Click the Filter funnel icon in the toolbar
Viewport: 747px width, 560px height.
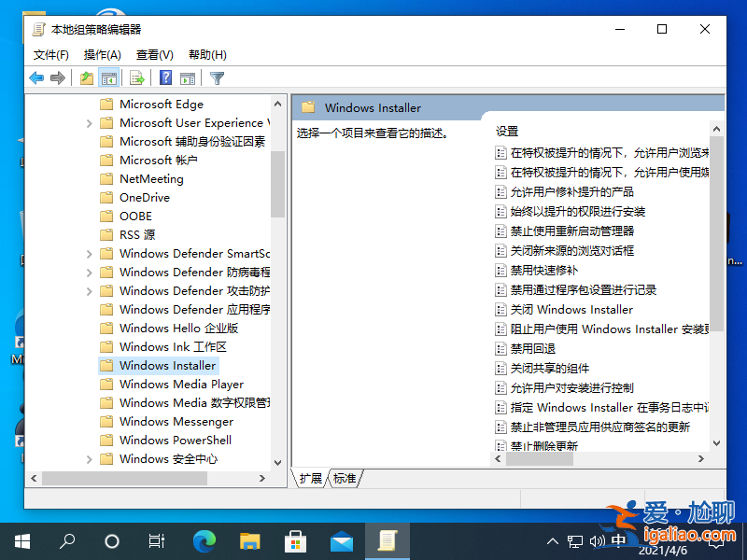pos(215,77)
